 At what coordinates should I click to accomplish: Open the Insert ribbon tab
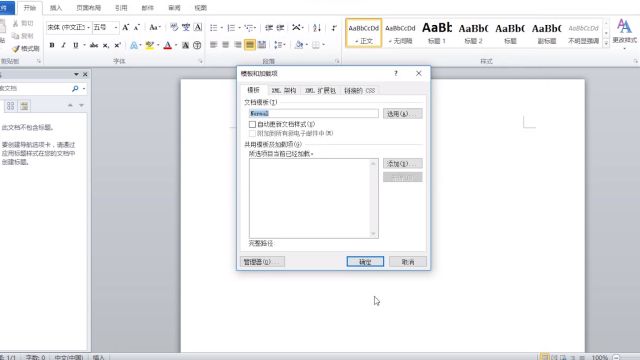[x=56, y=8]
